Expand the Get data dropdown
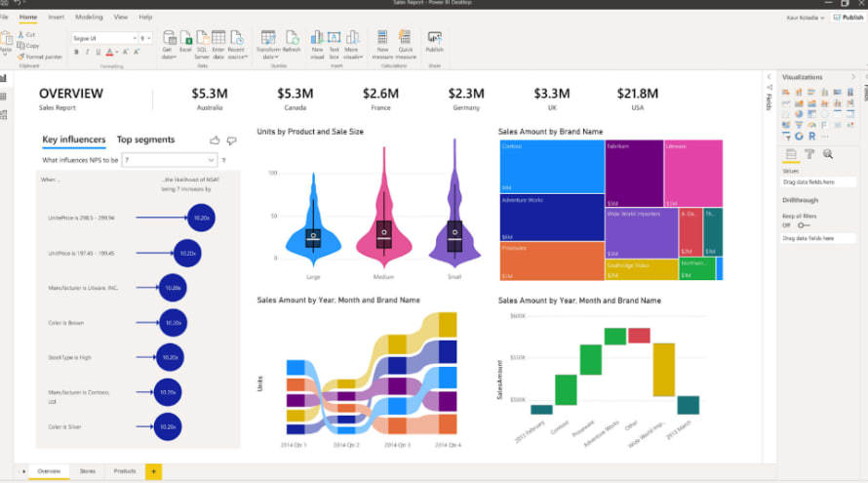The width and height of the screenshot is (868, 483). pyautogui.click(x=169, y=56)
